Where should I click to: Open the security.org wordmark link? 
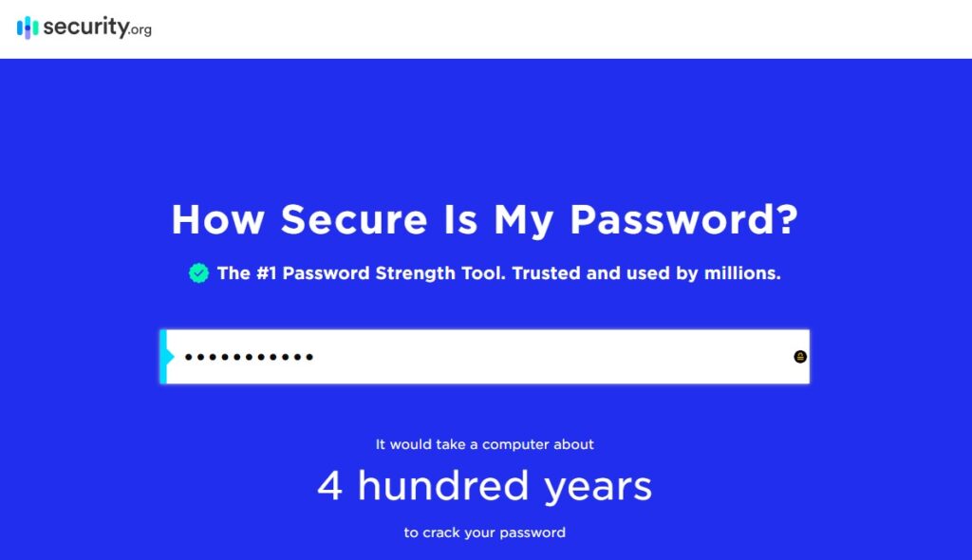coord(98,28)
